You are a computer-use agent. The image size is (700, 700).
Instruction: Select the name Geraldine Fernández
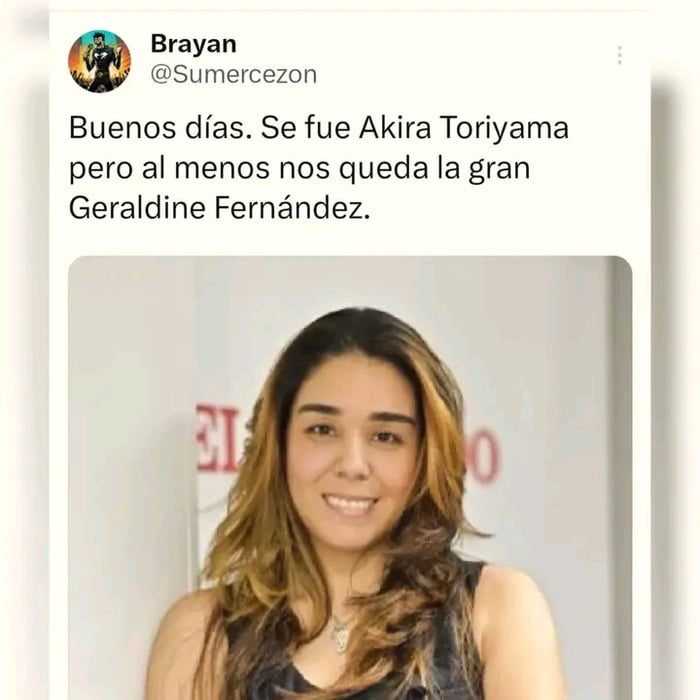click(219, 208)
